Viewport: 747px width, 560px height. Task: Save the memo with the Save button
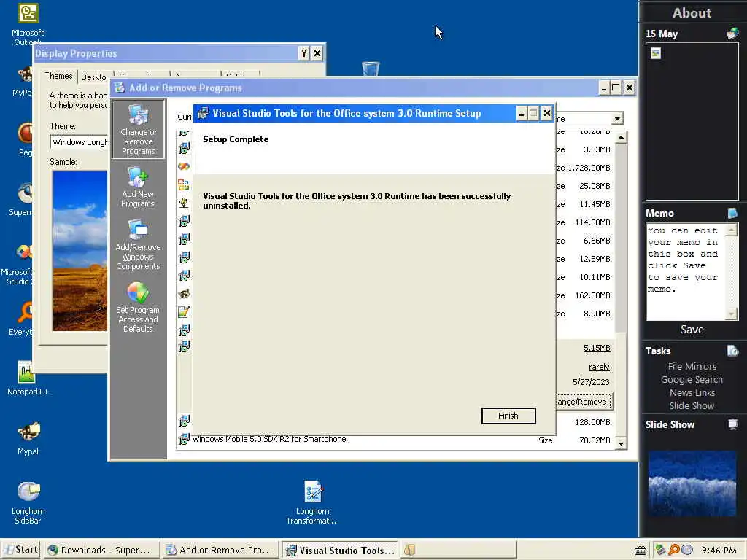click(x=692, y=330)
